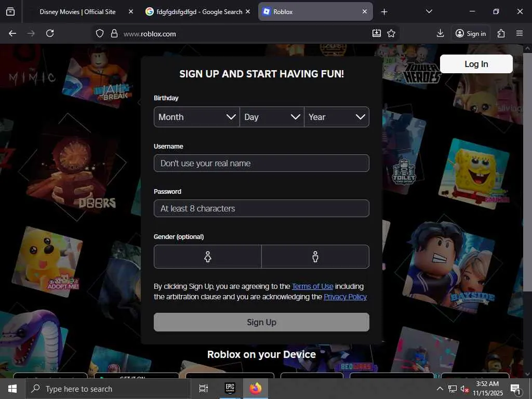The height and width of the screenshot is (399, 532).
Task: Click the Bayside game thumbnail
Action: point(449,268)
